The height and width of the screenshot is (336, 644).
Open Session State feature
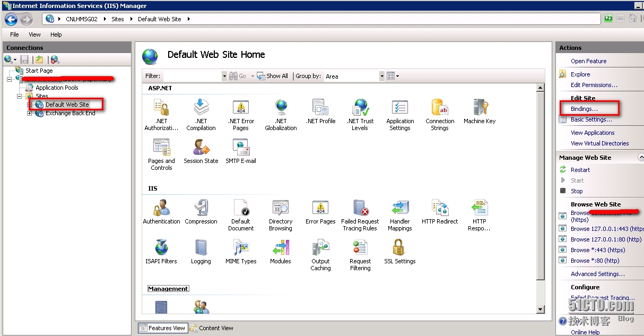point(201,151)
